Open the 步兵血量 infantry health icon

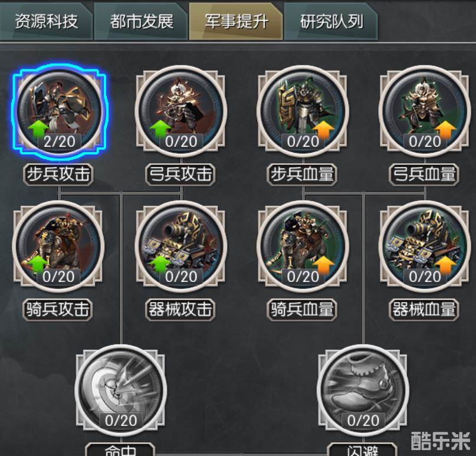303,111
